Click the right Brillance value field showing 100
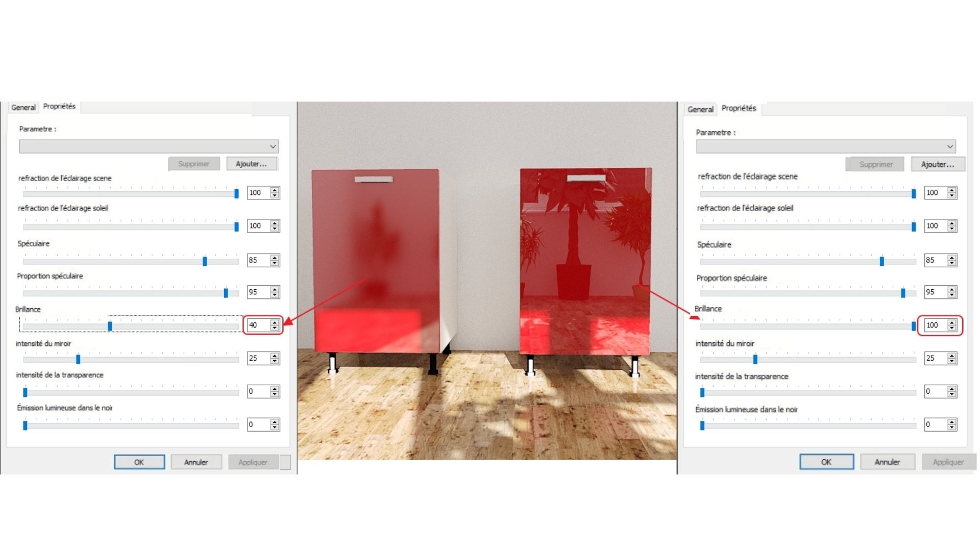 pyautogui.click(x=934, y=325)
